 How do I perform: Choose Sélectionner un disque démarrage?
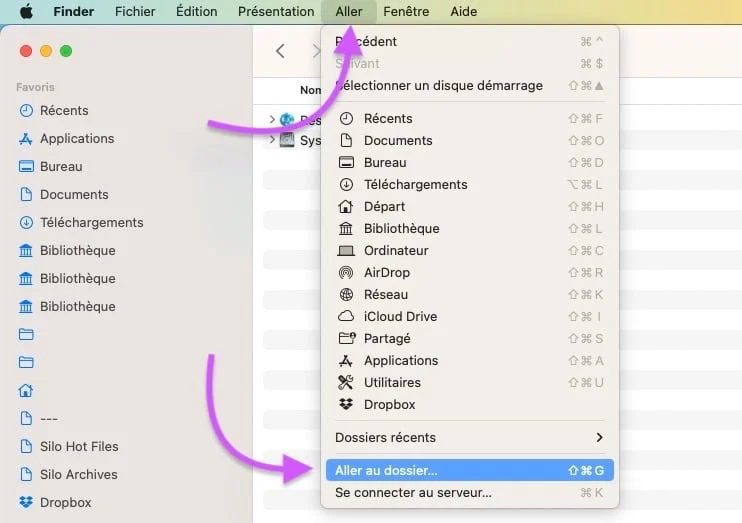click(x=469, y=86)
